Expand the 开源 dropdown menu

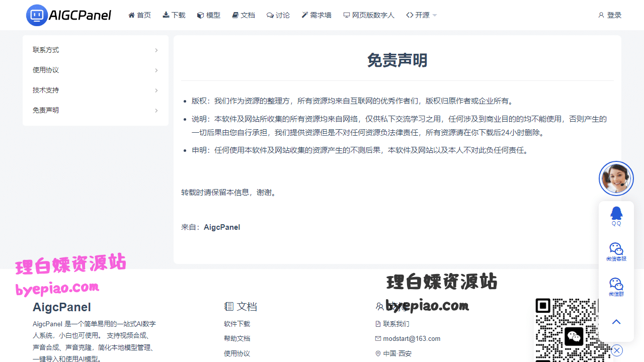click(422, 15)
